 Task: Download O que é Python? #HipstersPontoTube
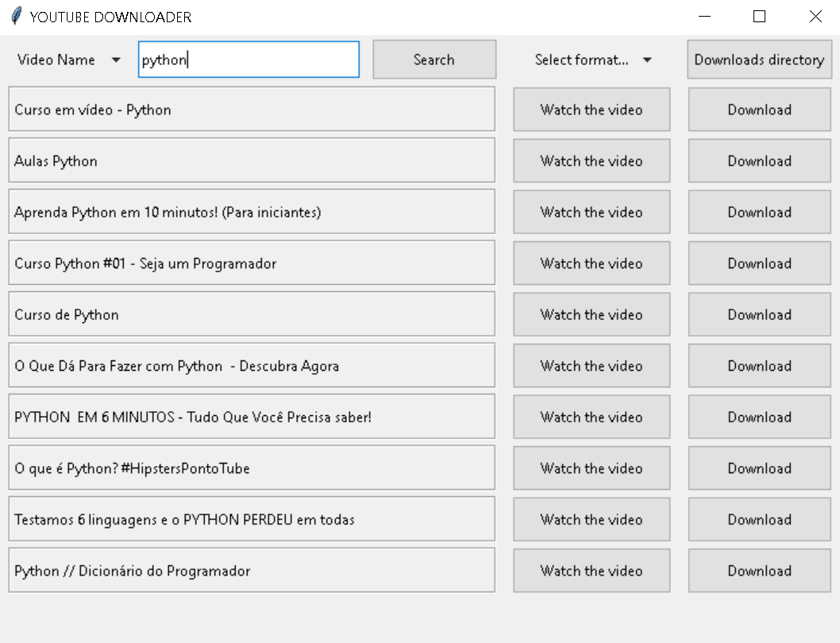click(x=759, y=468)
